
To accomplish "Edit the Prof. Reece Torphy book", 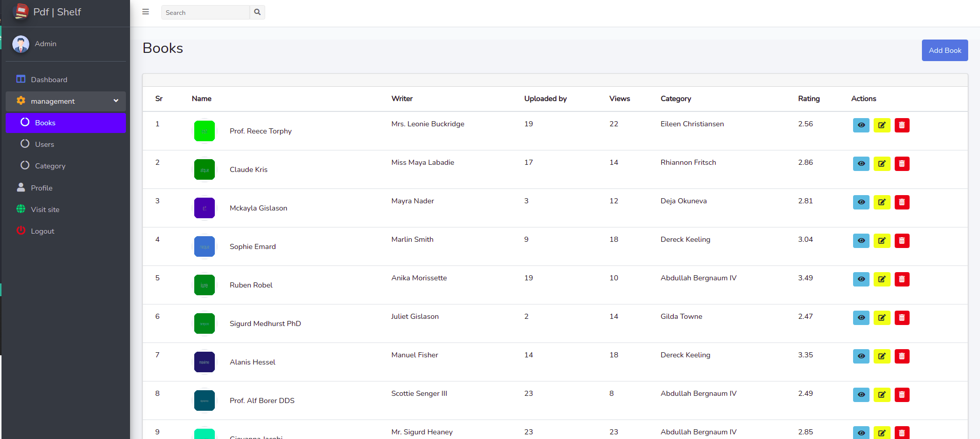I will (x=882, y=125).
